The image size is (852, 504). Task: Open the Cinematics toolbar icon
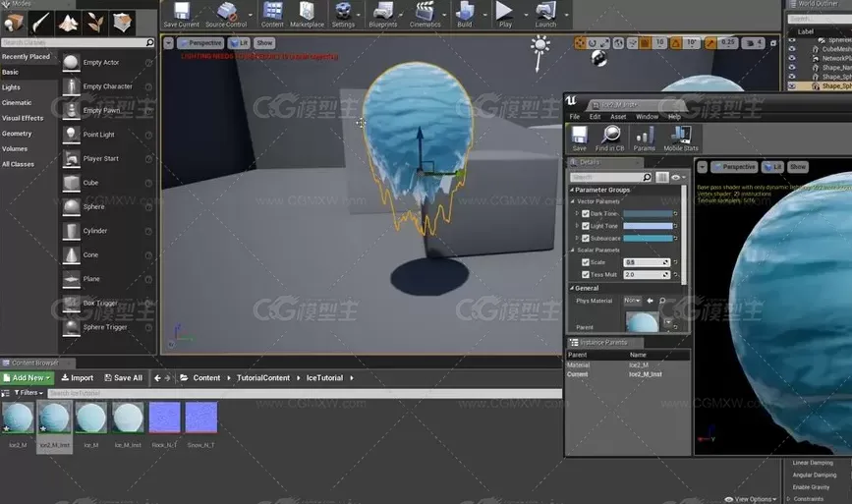pos(425,15)
